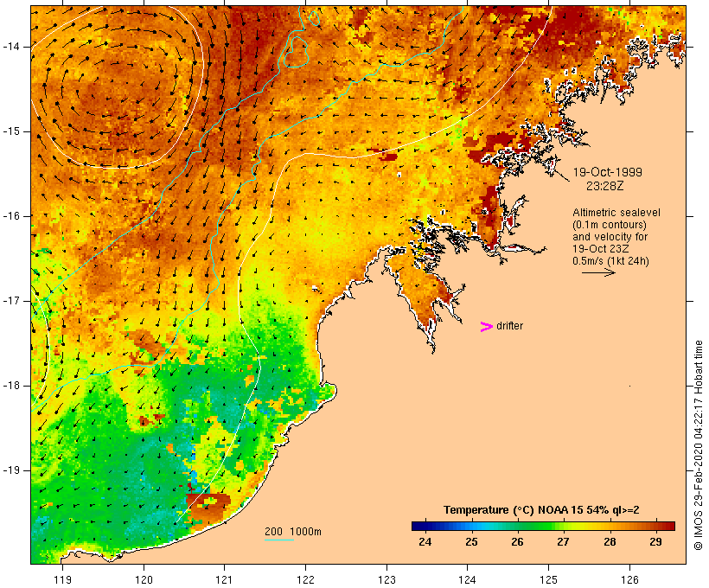Click the colorbar value 27
Viewport: 709px width, 588px height.
pos(563,542)
